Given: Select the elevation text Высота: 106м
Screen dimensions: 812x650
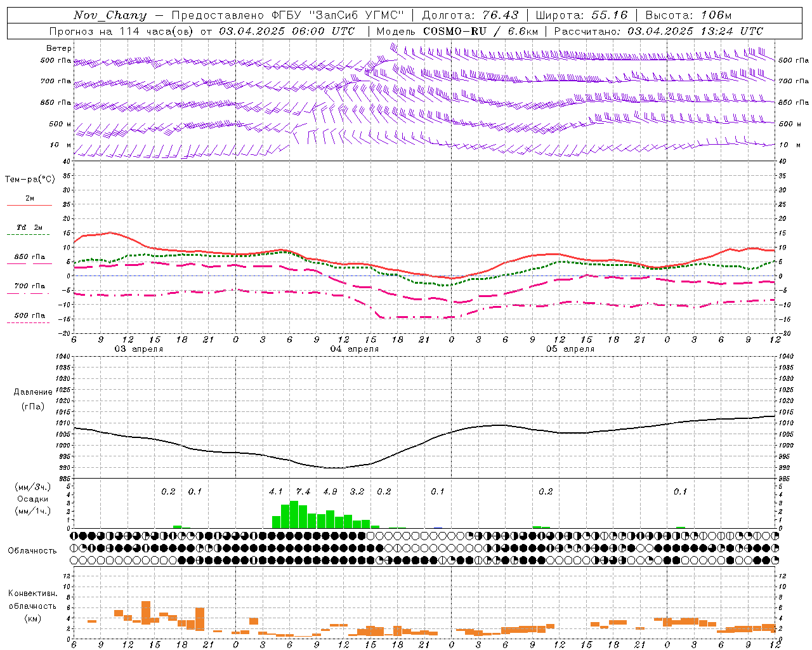Looking at the screenshot, I should point(688,15).
